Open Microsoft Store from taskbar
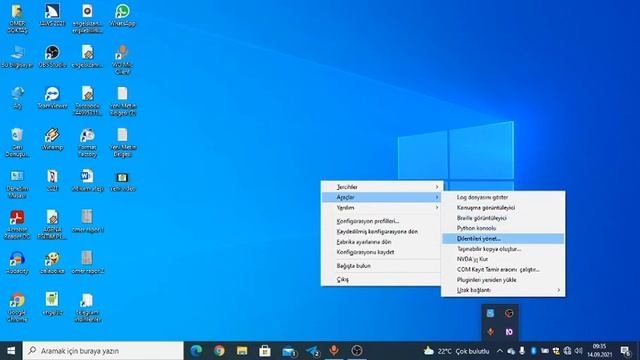The width and height of the screenshot is (640, 360). pos(265,351)
